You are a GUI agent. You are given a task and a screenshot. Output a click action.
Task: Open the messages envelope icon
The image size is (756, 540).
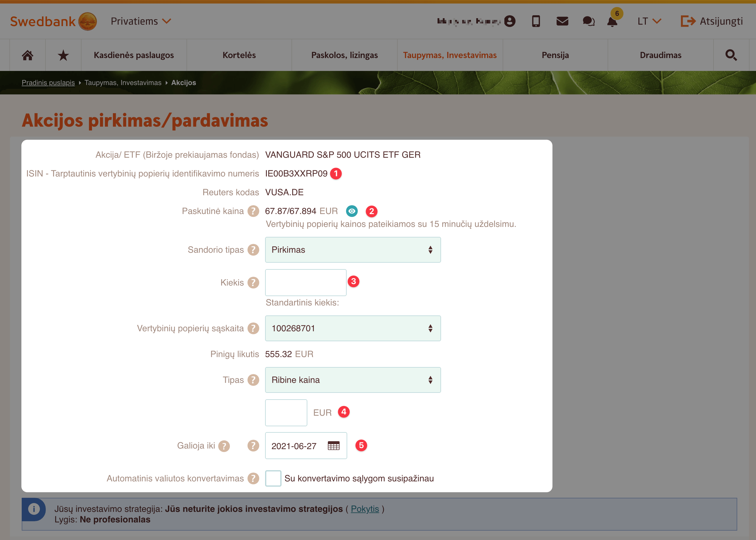pyautogui.click(x=562, y=21)
